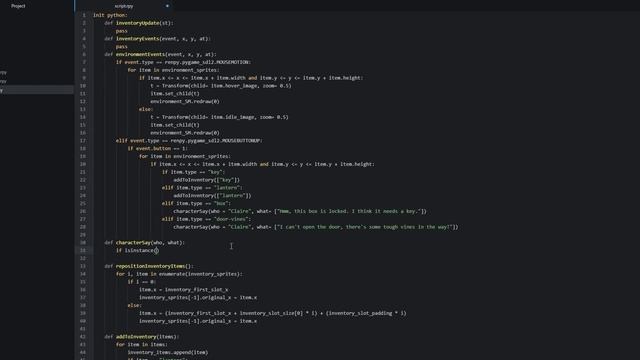Click 'item.set_child(t)' on line 11
Screen dimensions: 640x360
pos(175,93)
